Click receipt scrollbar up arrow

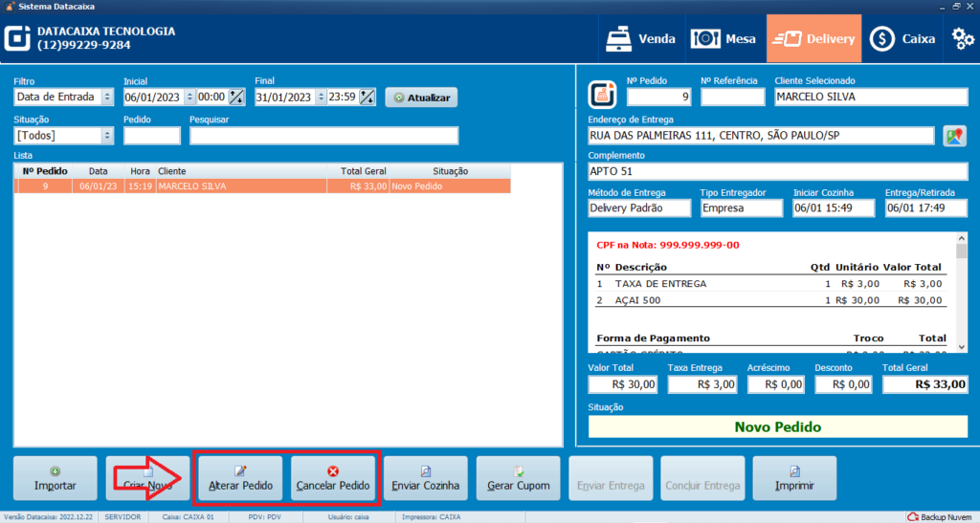click(961, 238)
